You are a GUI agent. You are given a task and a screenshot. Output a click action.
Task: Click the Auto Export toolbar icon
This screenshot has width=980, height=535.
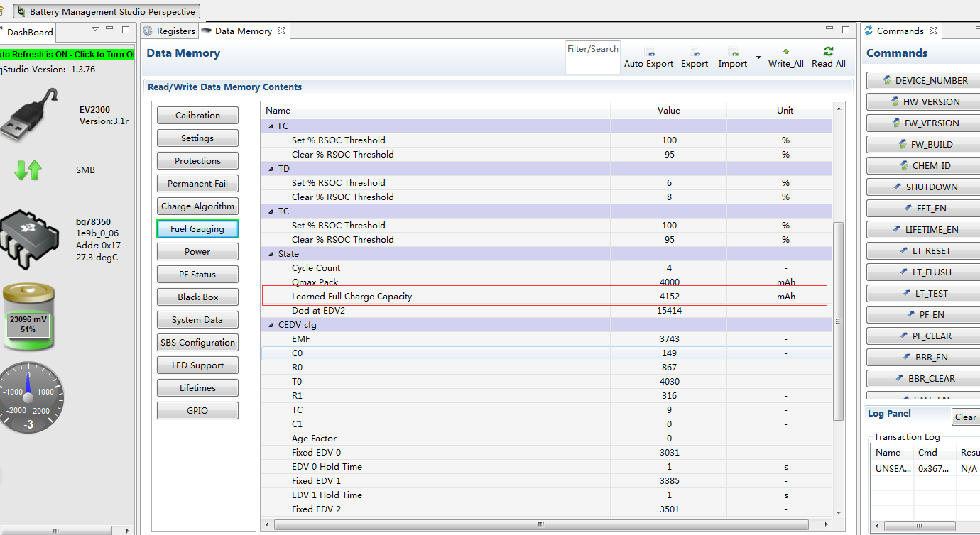(649, 53)
